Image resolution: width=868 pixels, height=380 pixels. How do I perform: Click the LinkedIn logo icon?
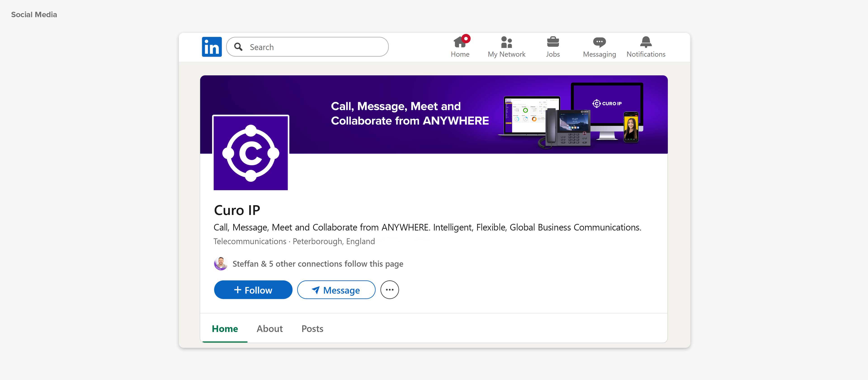(212, 47)
